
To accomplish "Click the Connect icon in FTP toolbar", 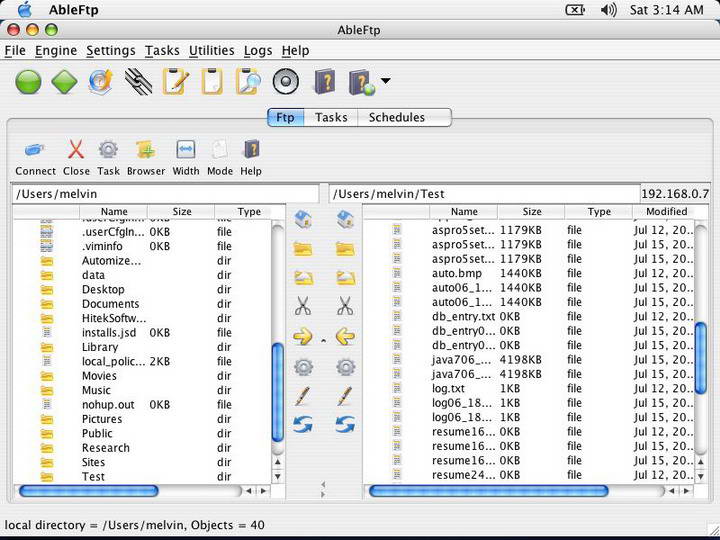I will tap(35, 150).
